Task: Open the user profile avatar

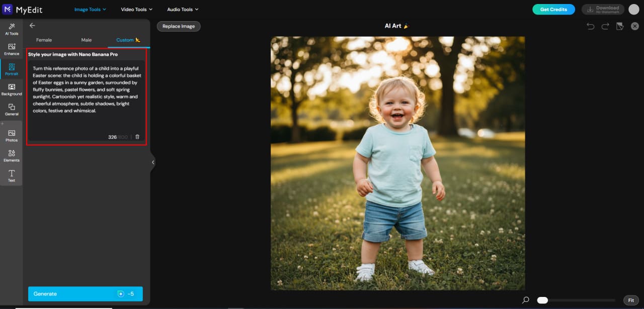Action: tap(633, 9)
